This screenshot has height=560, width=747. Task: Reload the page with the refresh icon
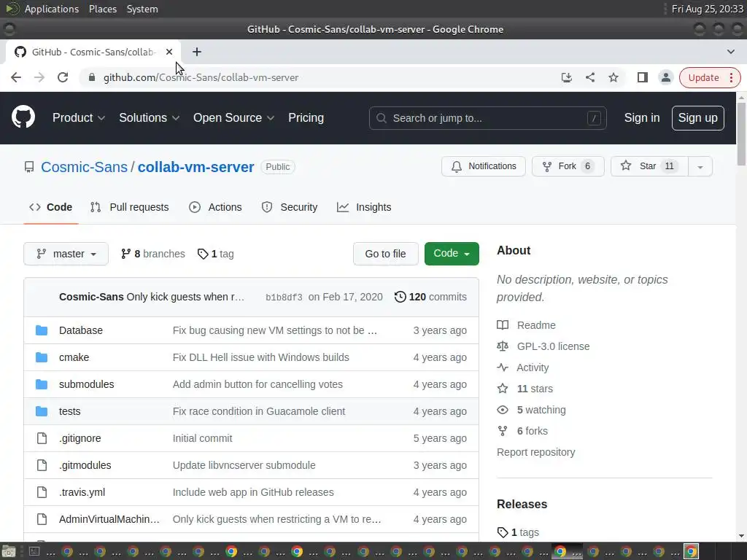click(63, 77)
